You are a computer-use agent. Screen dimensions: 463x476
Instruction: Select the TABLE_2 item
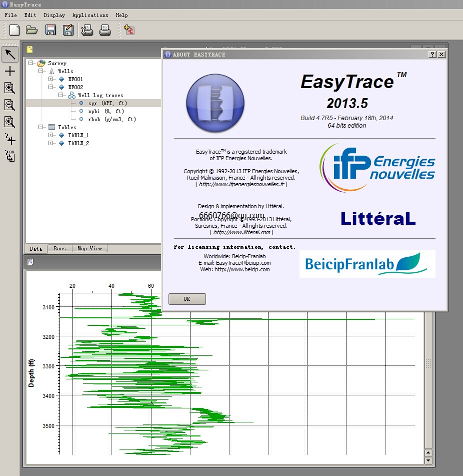pos(78,143)
